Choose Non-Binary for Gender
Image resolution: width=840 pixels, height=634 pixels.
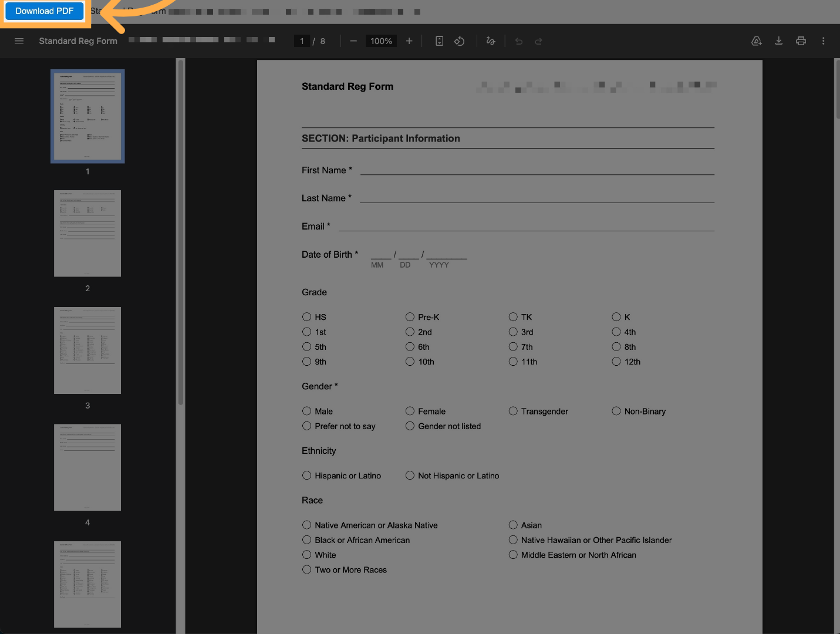[616, 411]
